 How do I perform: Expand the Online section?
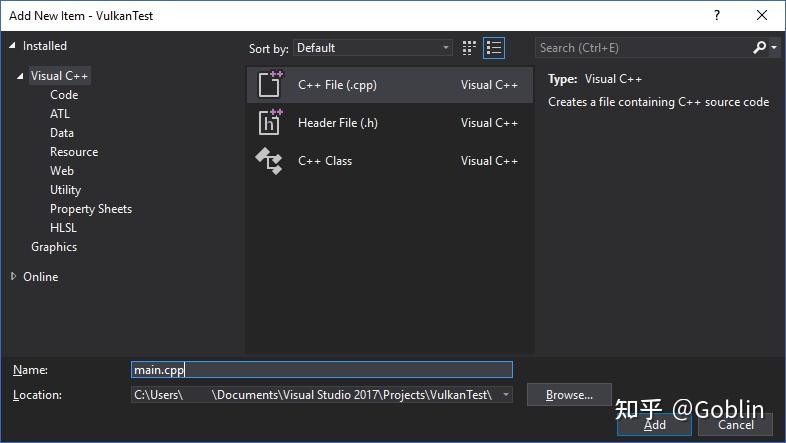pos(13,277)
